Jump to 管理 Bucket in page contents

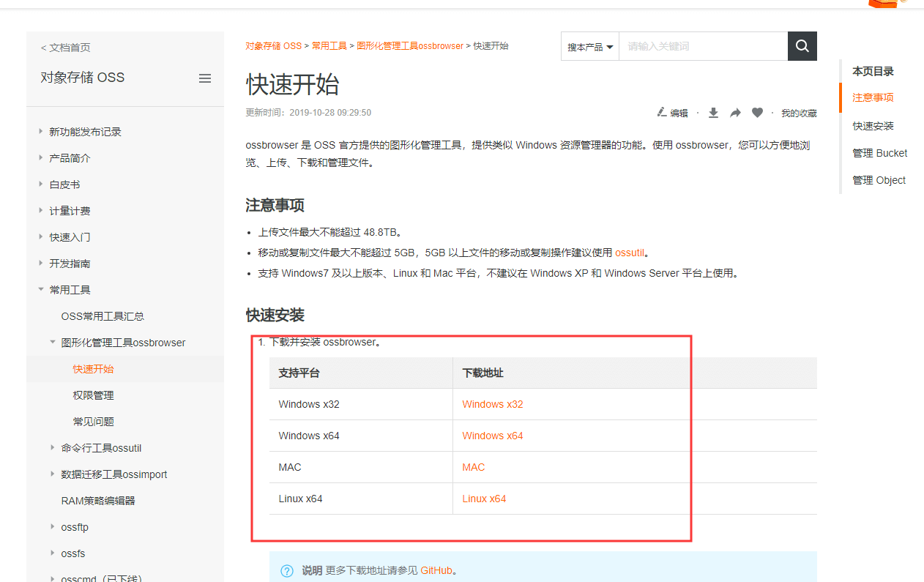pyautogui.click(x=879, y=153)
